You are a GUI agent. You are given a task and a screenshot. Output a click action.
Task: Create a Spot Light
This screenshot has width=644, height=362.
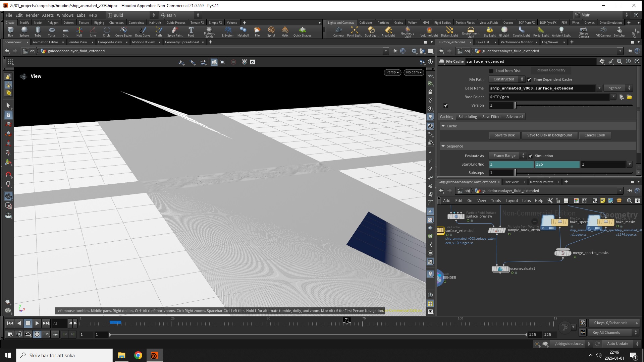point(371,31)
